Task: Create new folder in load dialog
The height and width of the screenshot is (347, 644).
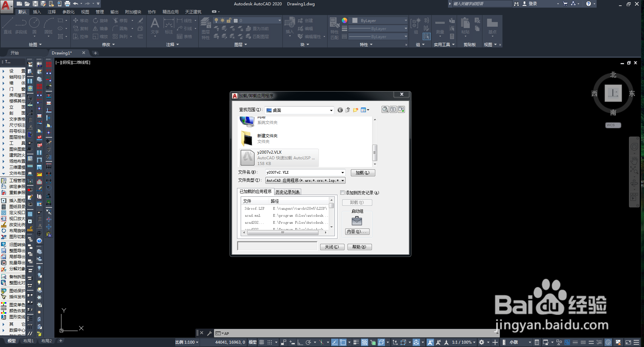Action: [x=356, y=110]
